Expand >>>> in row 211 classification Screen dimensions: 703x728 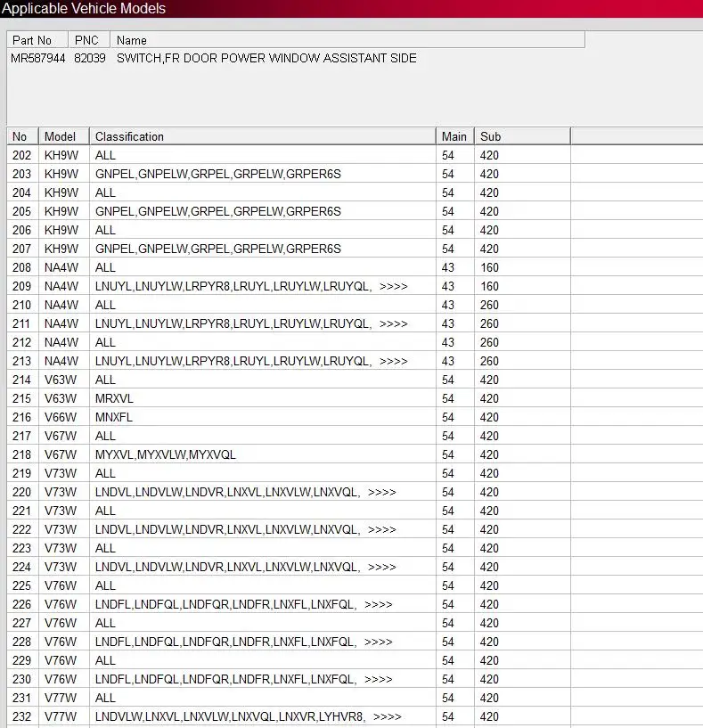coord(393,323)
